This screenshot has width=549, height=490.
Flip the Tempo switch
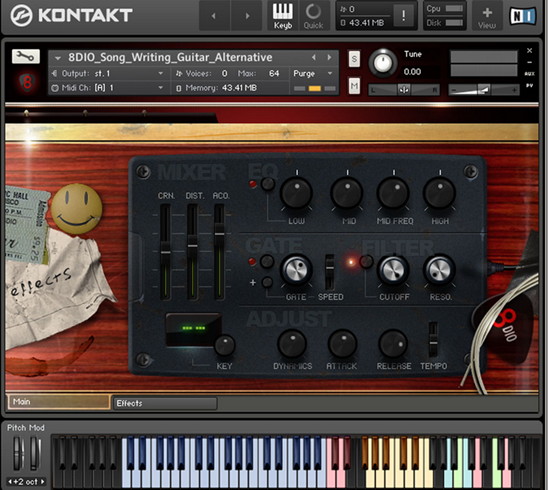[x=433, y=339]
